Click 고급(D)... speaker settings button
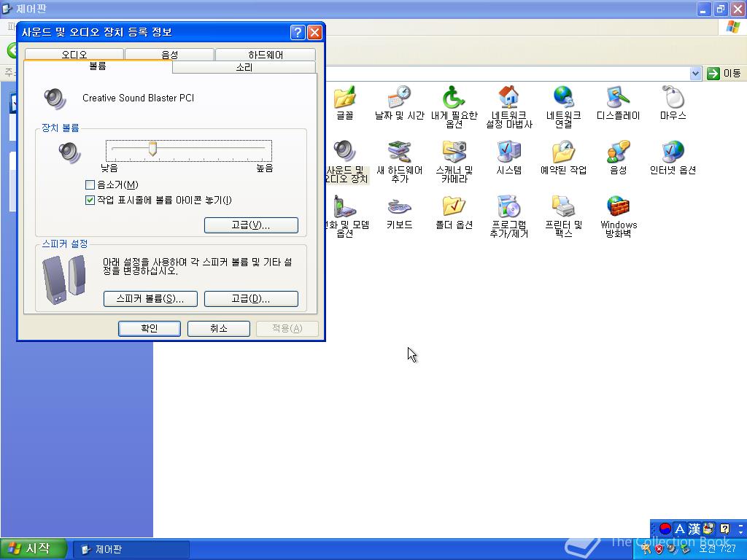 [x=251, y=298]
